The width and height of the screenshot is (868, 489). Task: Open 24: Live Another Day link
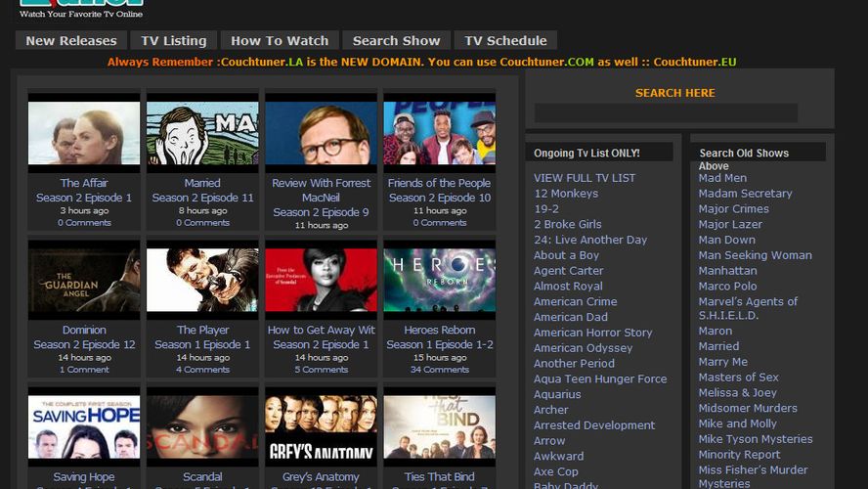590,240
